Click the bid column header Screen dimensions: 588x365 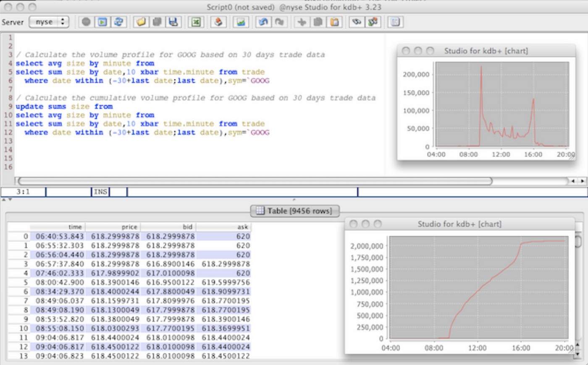point(168,227)
